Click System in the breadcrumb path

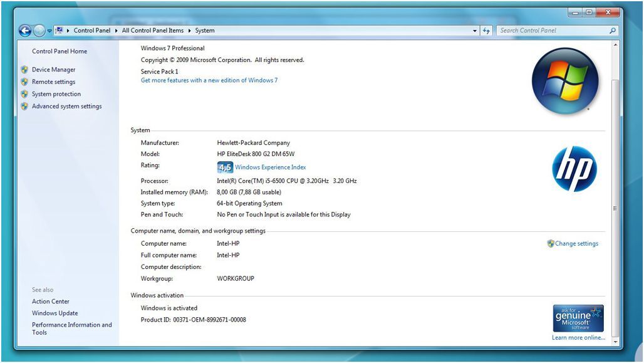click(204, 30)
